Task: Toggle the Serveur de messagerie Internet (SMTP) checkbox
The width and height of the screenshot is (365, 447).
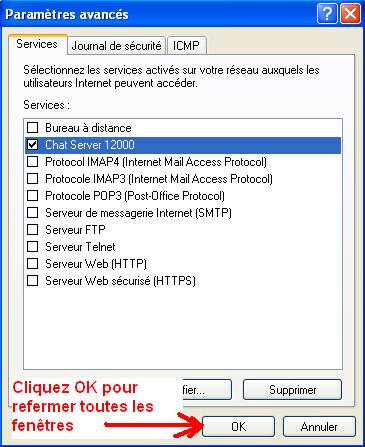Action: pyautogui.click(x=32, y=212)
